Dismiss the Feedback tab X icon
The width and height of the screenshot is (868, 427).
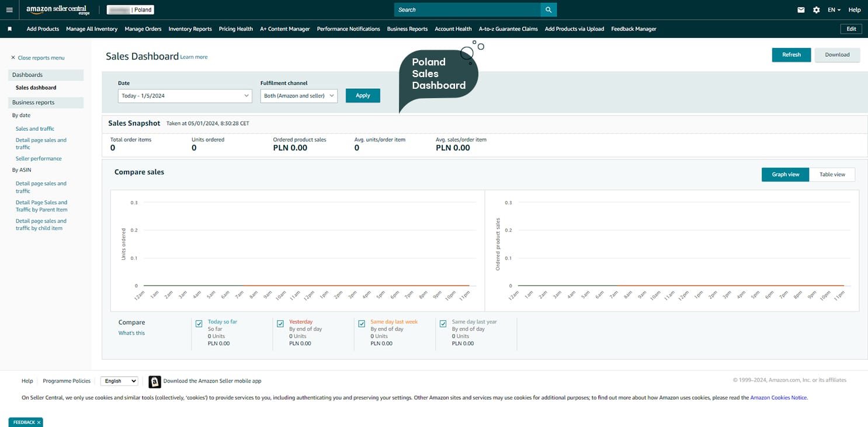pos(39,422)
